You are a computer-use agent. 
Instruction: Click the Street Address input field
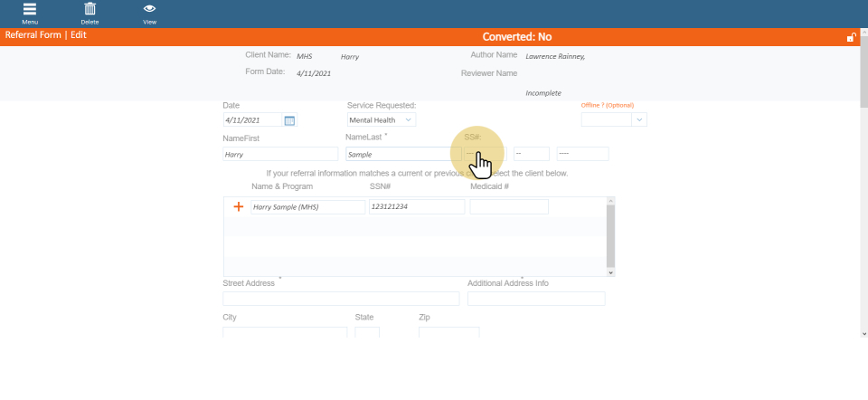click(x=341, y=299)
